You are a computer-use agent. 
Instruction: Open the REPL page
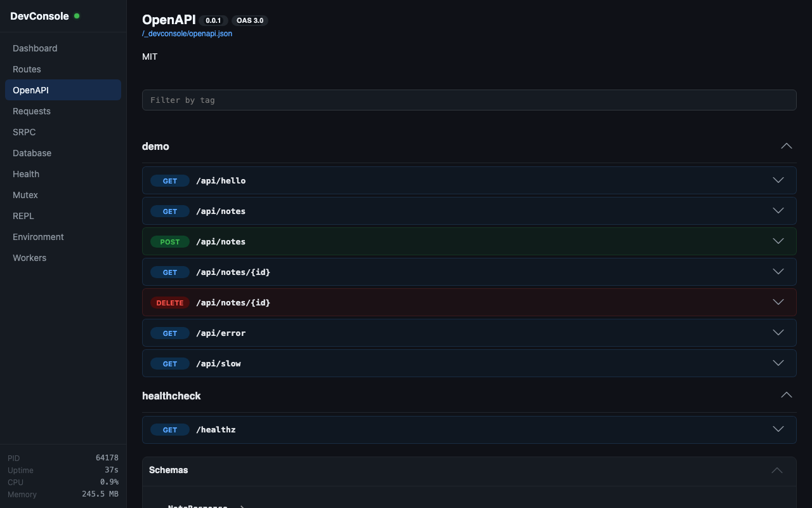coord(23,216)
